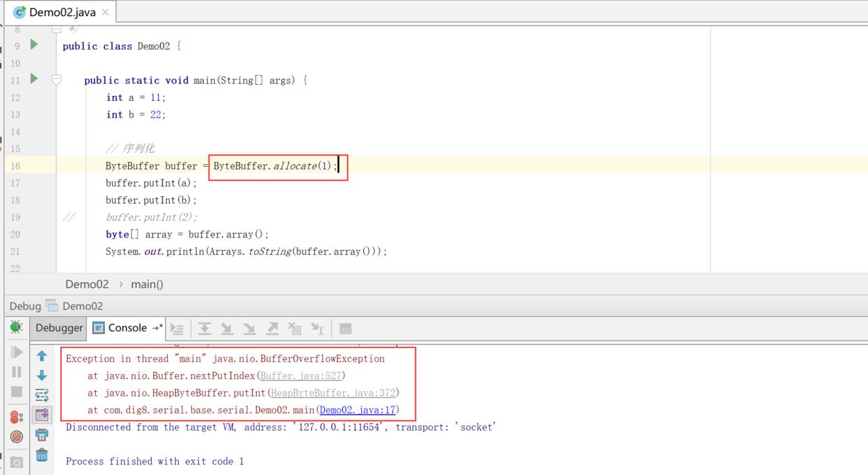Click line number 16 in gutter
868x475 pixels.
click(x=15, y=166)
